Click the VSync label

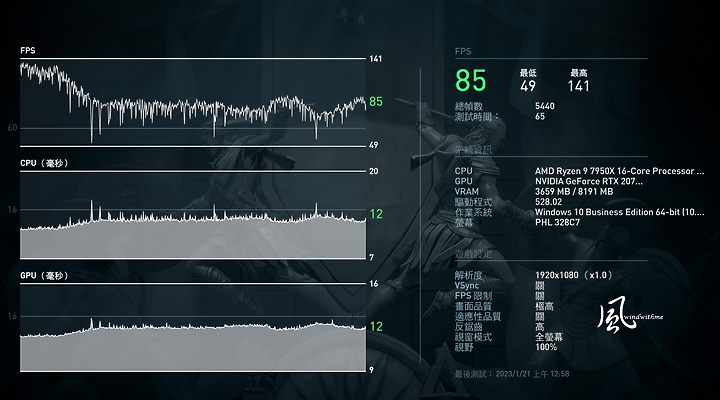pyautogui.click(x=467, y=286)
